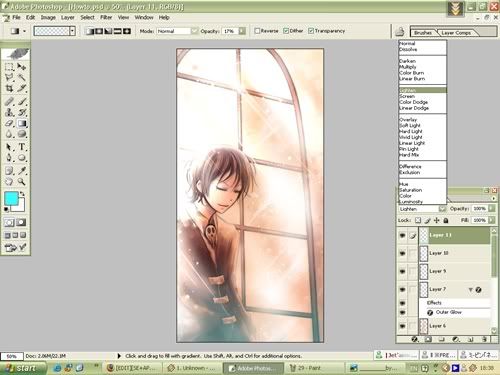This screenshot has width=500, height=375.
Task: Pick the Lasso tool
Action: pos(9,77)
